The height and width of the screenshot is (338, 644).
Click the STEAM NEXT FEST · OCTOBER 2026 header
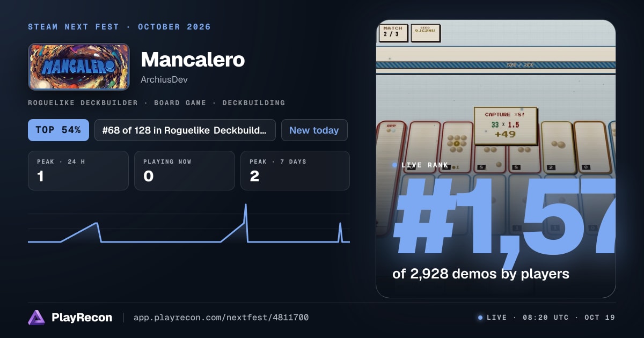point(120,27)
